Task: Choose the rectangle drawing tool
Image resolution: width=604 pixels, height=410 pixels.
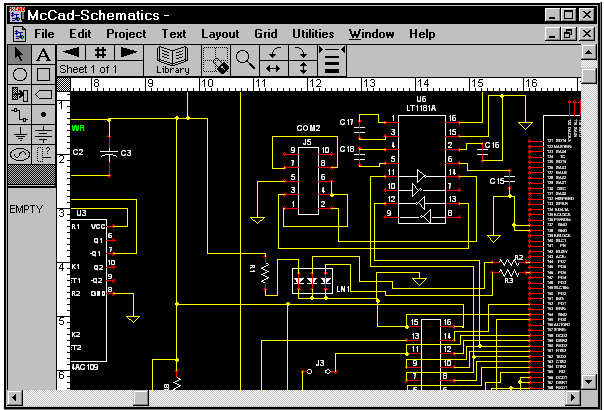Action: click(x=43, y=75)
